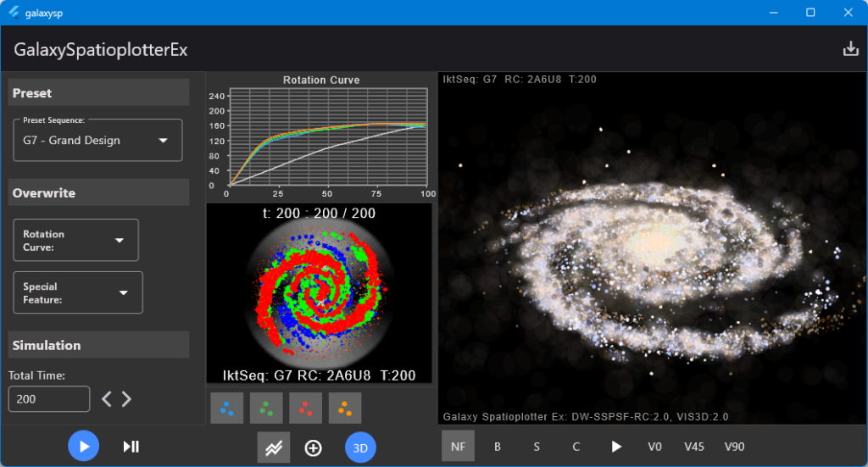Decrease total time with left chevron
868x467 pixels.
(107, 399)
